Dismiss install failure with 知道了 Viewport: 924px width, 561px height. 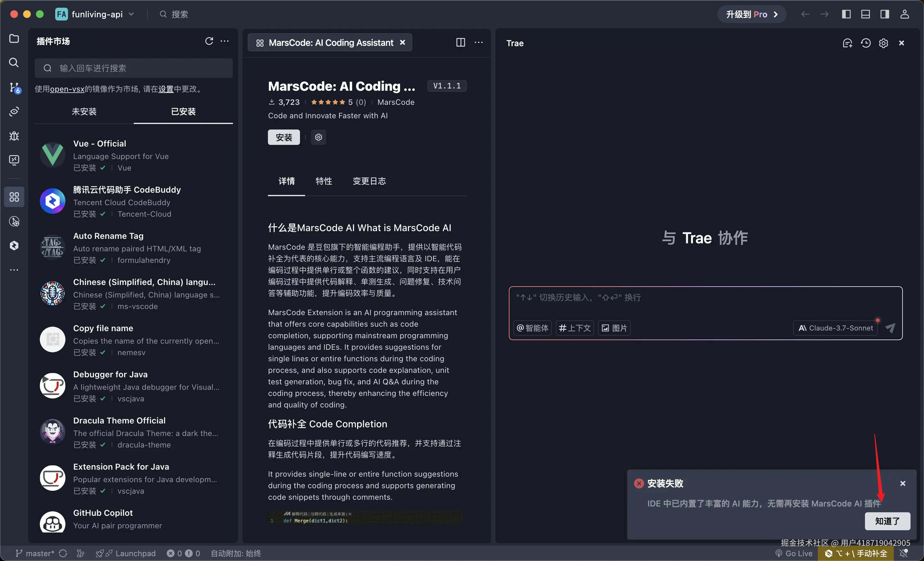point(887,521)
